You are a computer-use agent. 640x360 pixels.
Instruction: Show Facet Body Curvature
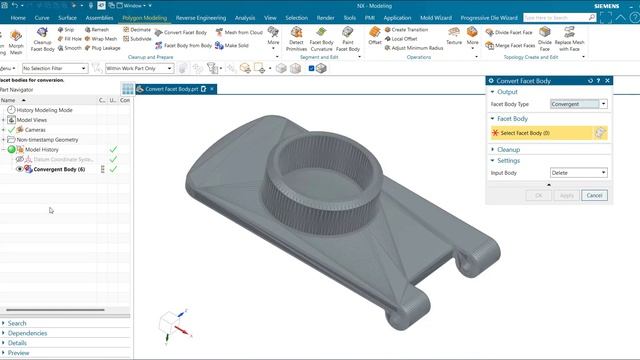click(322, 39)
